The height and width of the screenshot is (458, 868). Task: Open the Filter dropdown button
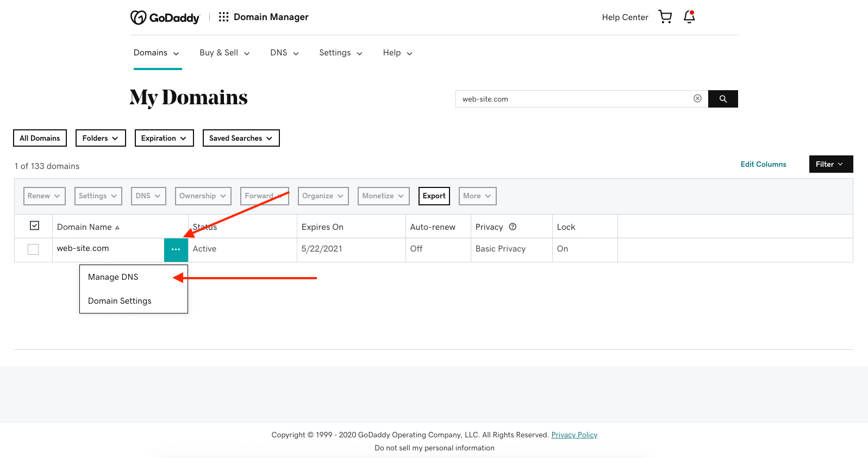pyautogui.click(x=830, y=164)
